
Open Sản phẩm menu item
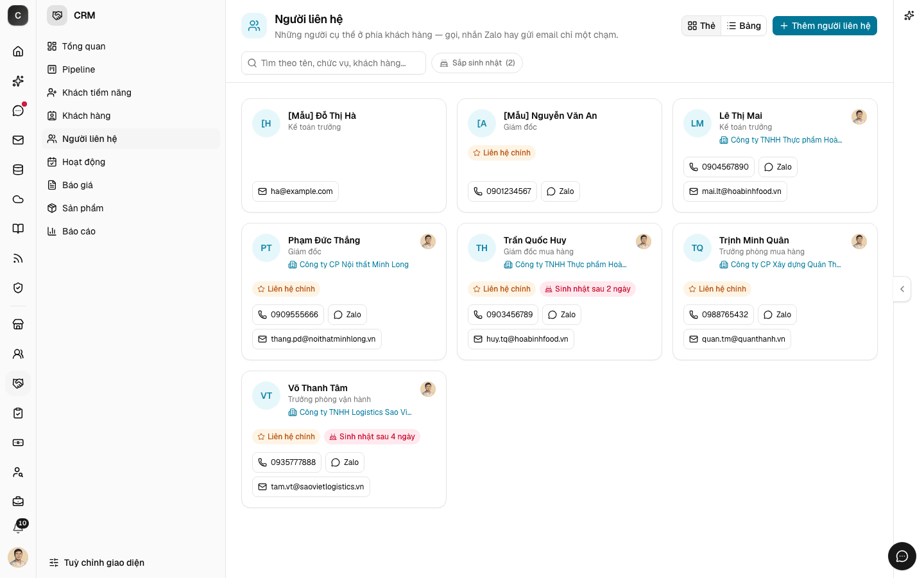(x=131, y=208)
